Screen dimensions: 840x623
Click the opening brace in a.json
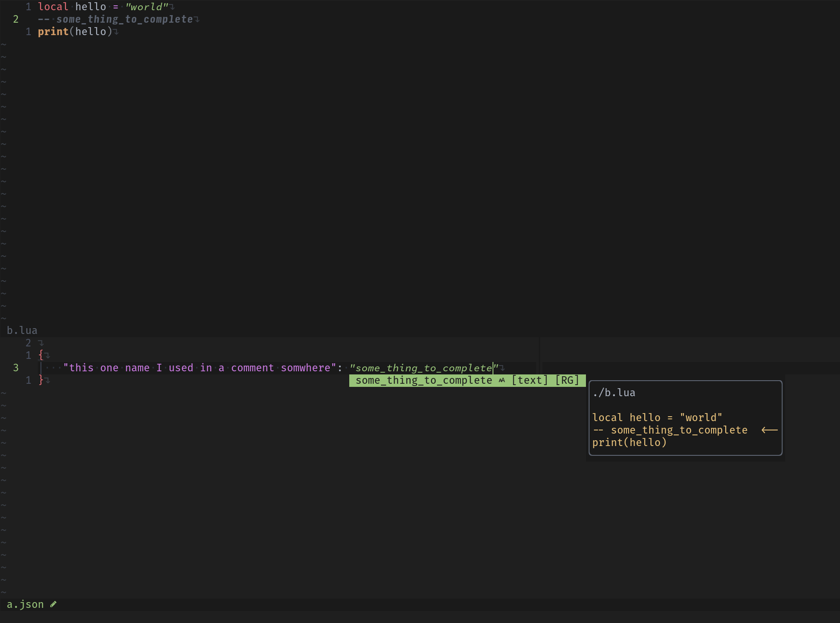point(41,355)
